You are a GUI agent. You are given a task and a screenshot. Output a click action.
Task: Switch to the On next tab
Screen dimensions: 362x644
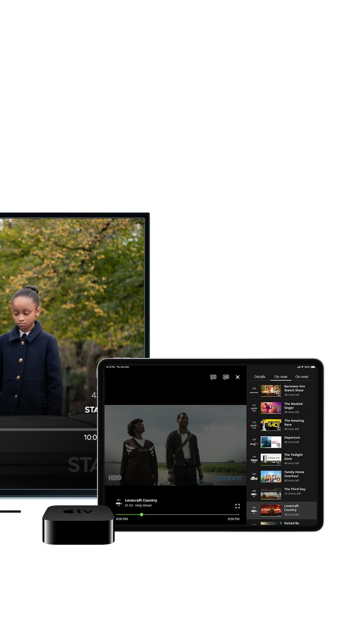[301, 376]
